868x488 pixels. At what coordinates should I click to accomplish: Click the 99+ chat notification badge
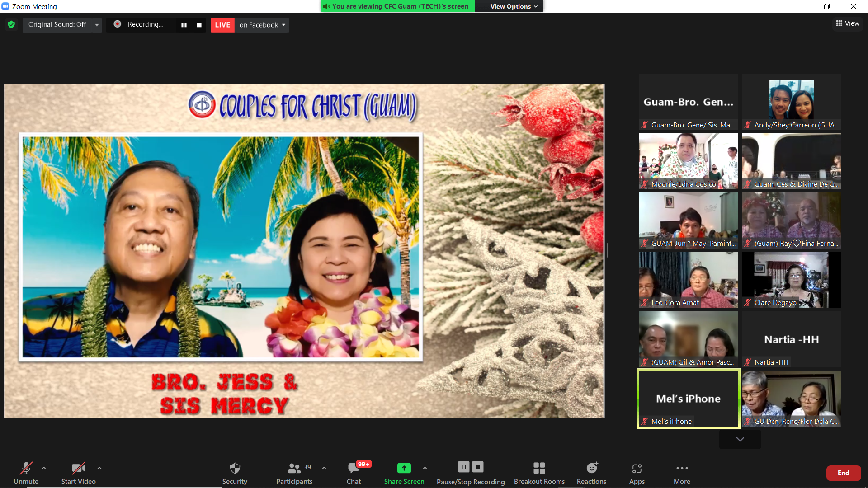(363, 464)
